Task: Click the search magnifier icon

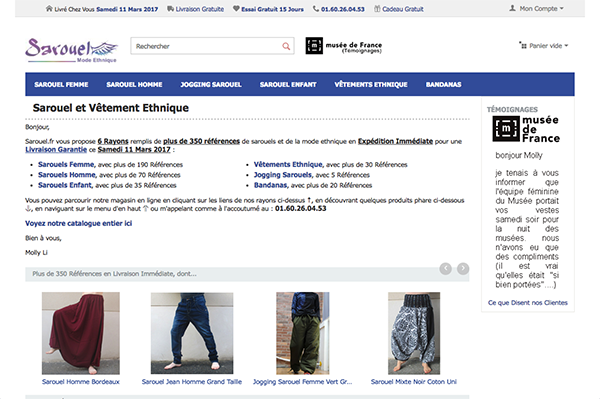Action: coord(286,46)
